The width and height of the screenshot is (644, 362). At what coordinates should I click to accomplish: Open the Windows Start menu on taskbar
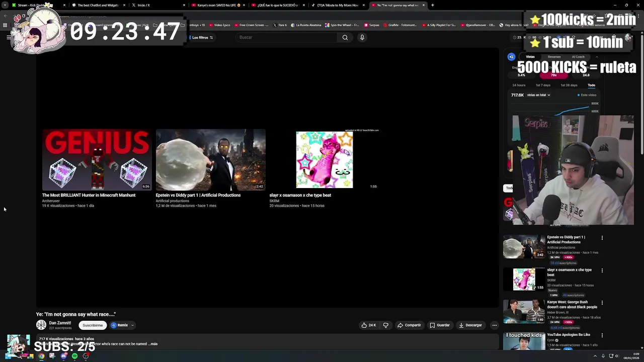click(7, 356)
